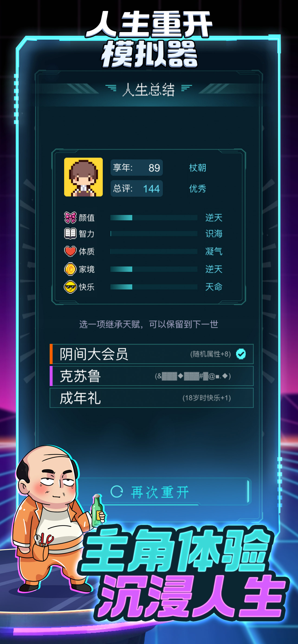Click the 享年 89 age field
This screenshot has width=298, height=644.
[x=137, y=168]
